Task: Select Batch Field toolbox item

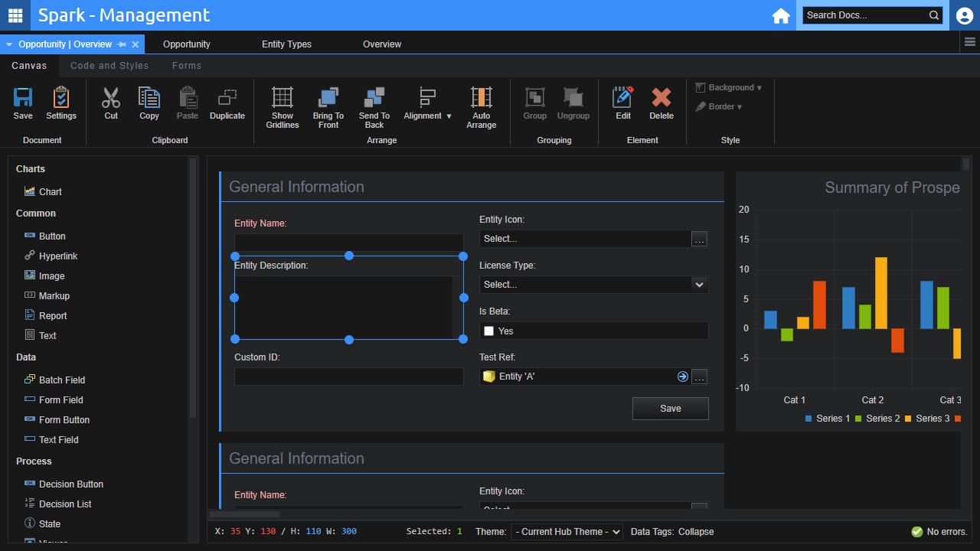Action: 54,380
